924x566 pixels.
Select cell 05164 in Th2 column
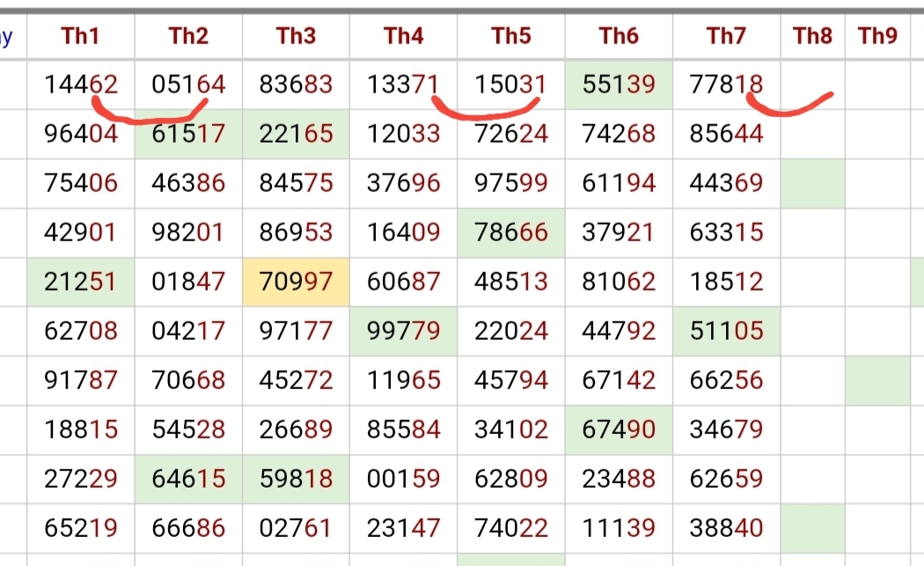click(188, 85)
